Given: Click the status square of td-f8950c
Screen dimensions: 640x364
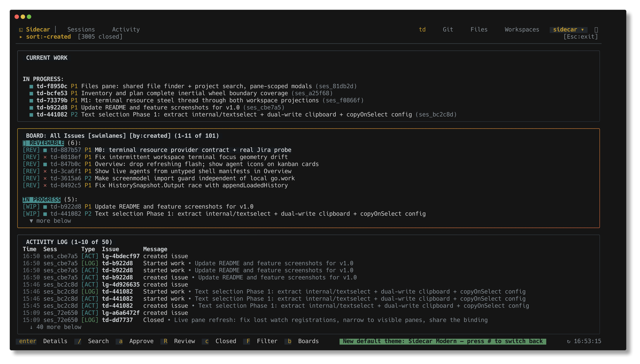Looking at the screenshot, I should pyautogui.click(x=31, y=86).
